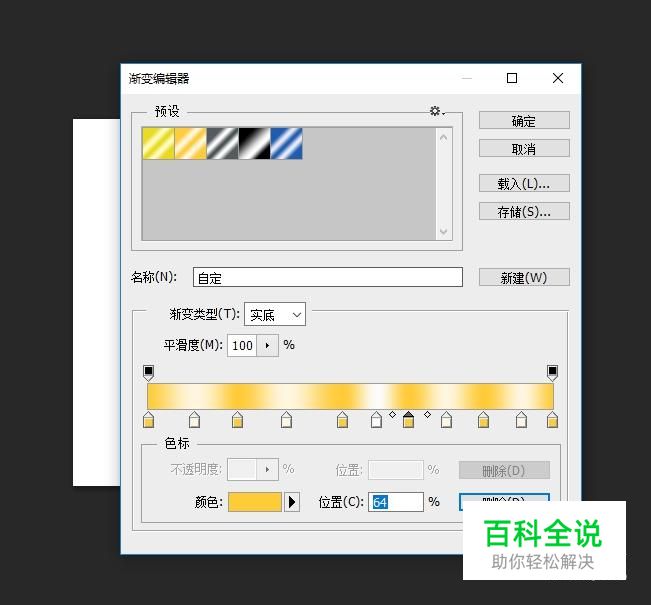Viewport: 651px width, 605px height.
Task: Focus the 名称 name field containing 自定
Action: click(x=328, y=277)
